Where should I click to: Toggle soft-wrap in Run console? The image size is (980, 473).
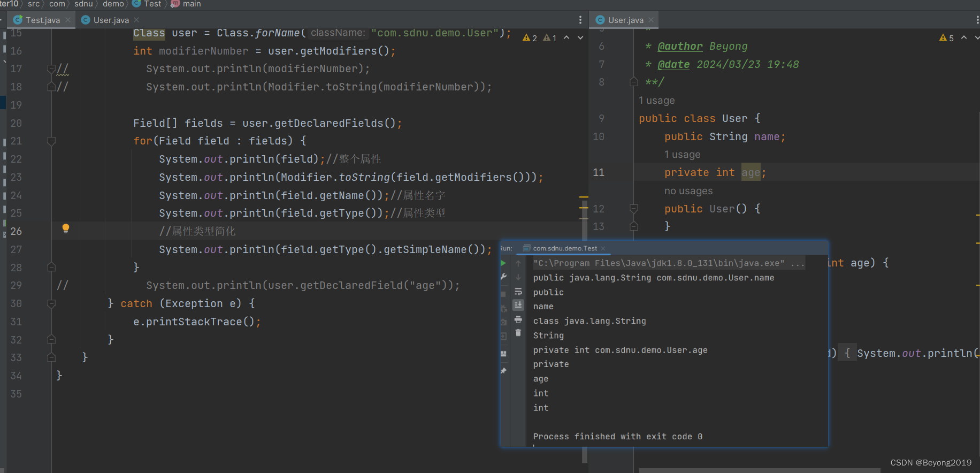(518, 292)
